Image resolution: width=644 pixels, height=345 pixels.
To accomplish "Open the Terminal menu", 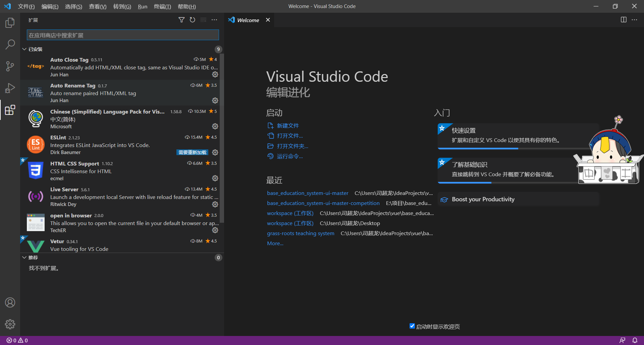I will [162, 6].
